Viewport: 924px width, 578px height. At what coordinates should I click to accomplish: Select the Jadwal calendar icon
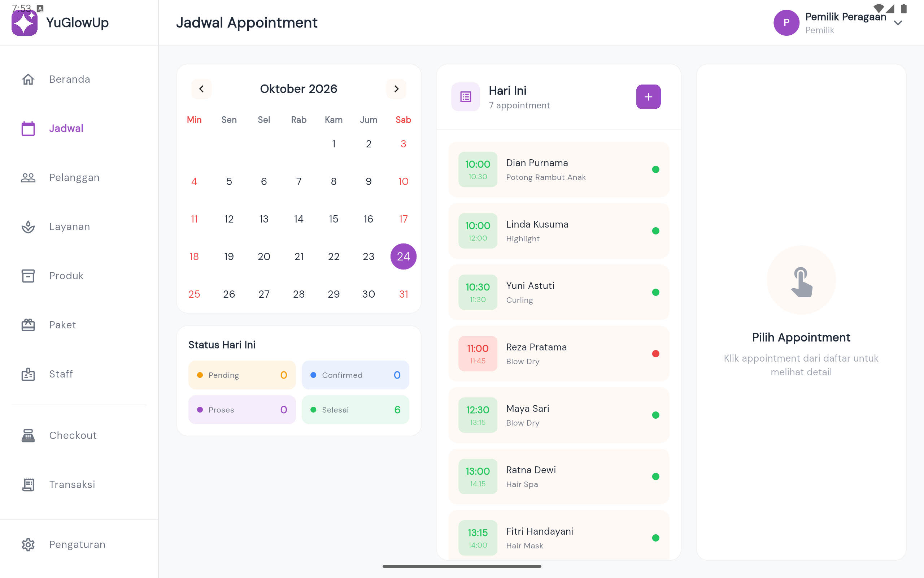(28, 129)
